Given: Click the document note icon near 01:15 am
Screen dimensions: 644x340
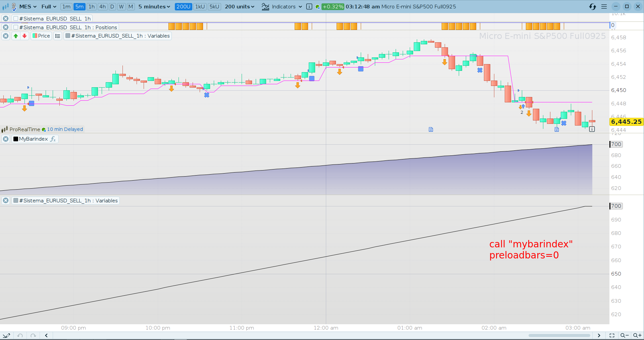Looking at the screenshot, I should [x=431, y=129].
